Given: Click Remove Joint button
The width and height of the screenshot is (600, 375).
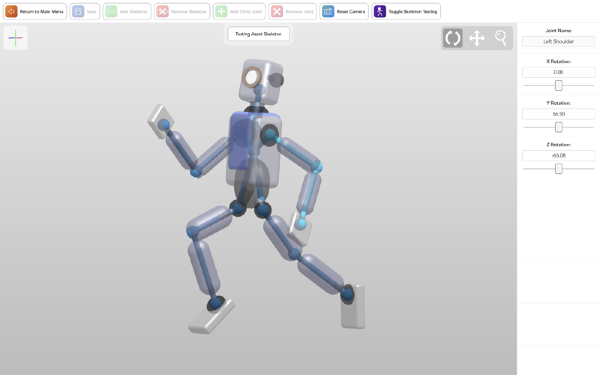Looking at the screenshot, I should point(292,11).
